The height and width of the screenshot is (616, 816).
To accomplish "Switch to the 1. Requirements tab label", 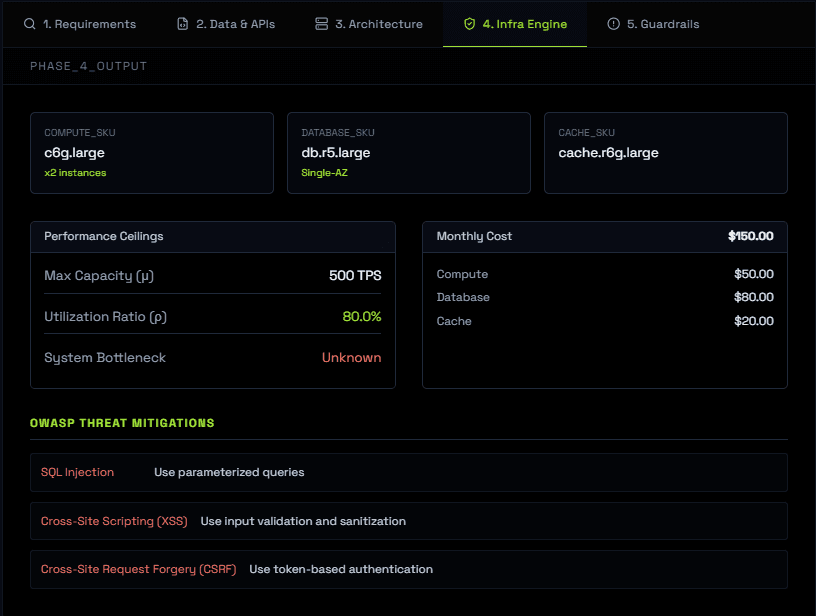I will pos(89,24).
